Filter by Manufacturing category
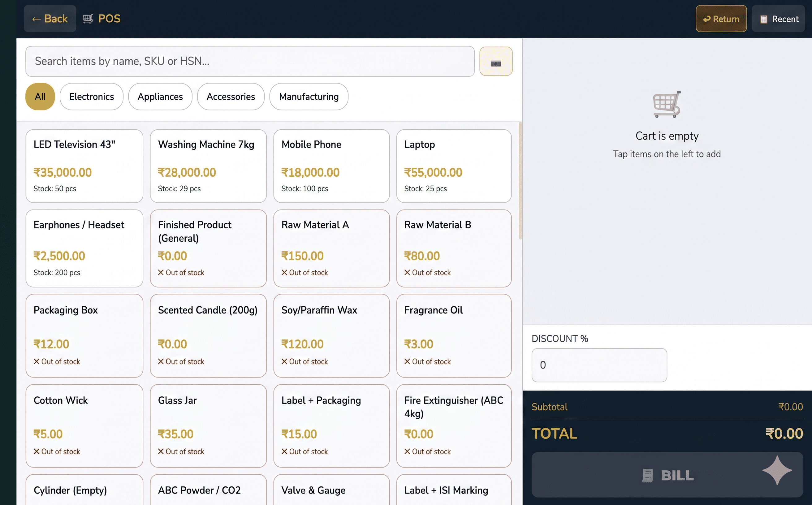Screen dimensions: 812x505 [309, 97]
